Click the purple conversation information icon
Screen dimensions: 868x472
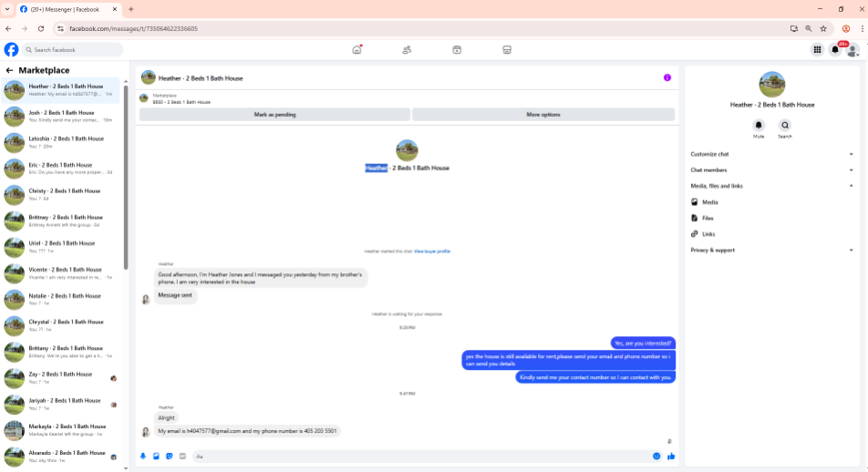tap(667, 78)
